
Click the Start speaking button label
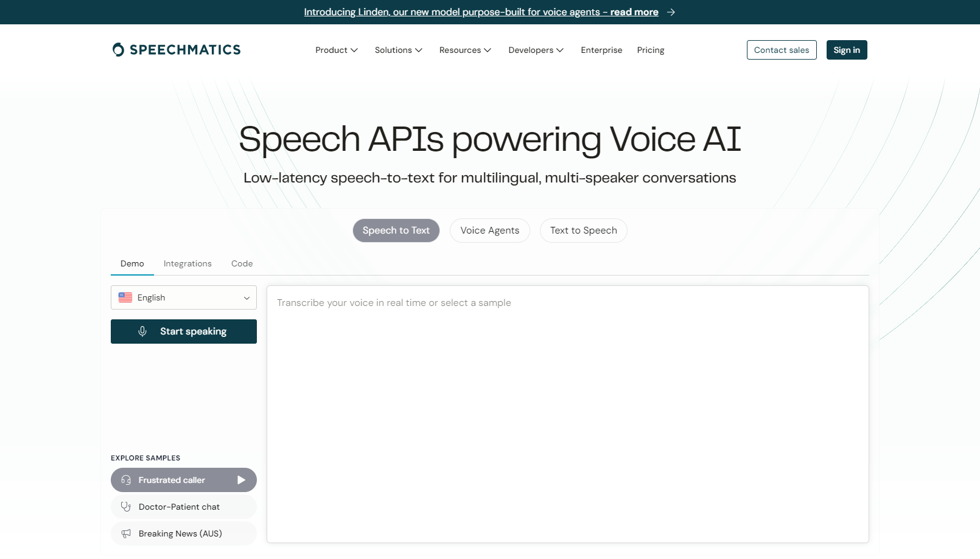[x=193, y=332]
